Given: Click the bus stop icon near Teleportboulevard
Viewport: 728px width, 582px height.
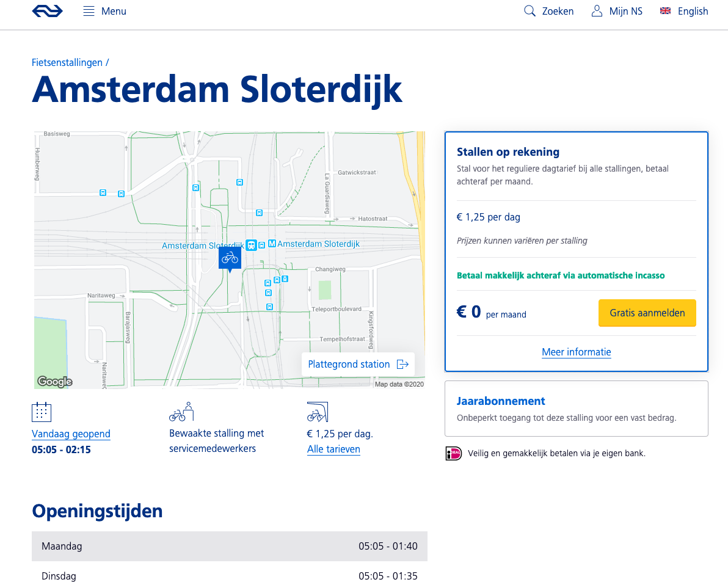Looking at the screenshot, I should coord(269,307).
